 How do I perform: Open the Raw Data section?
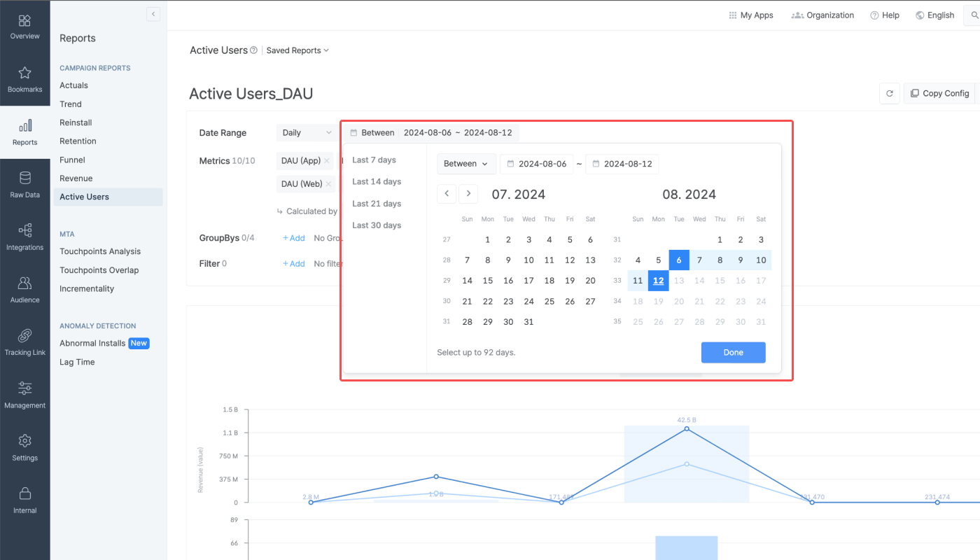24,185
